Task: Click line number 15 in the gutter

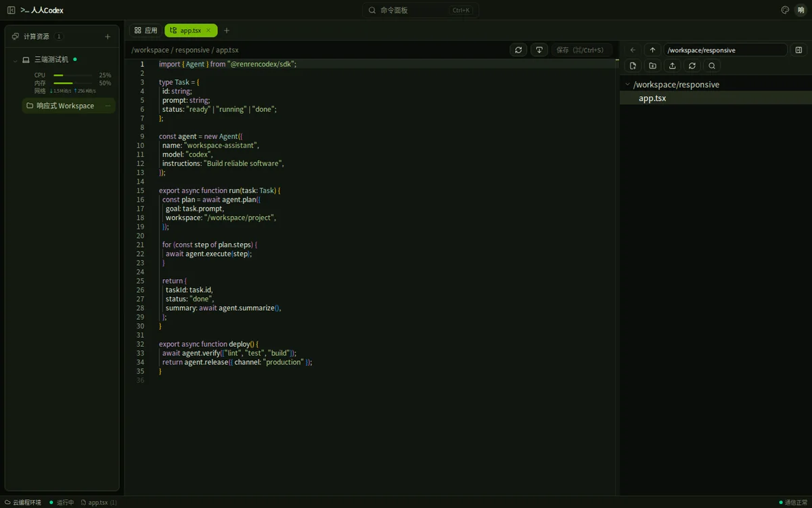Action: point(140,190)
